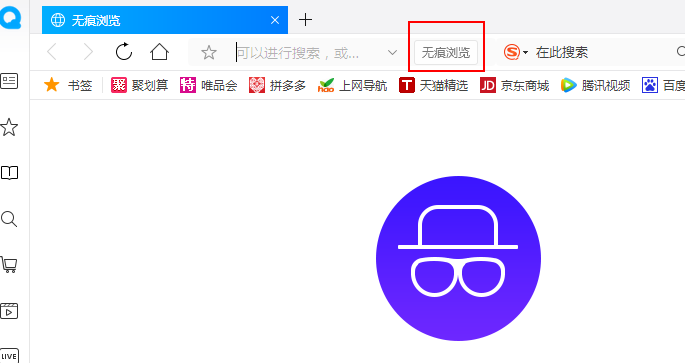Open the 拼多多 bookmark
This screenshot has width=685, height=363.
pos(277,85)
